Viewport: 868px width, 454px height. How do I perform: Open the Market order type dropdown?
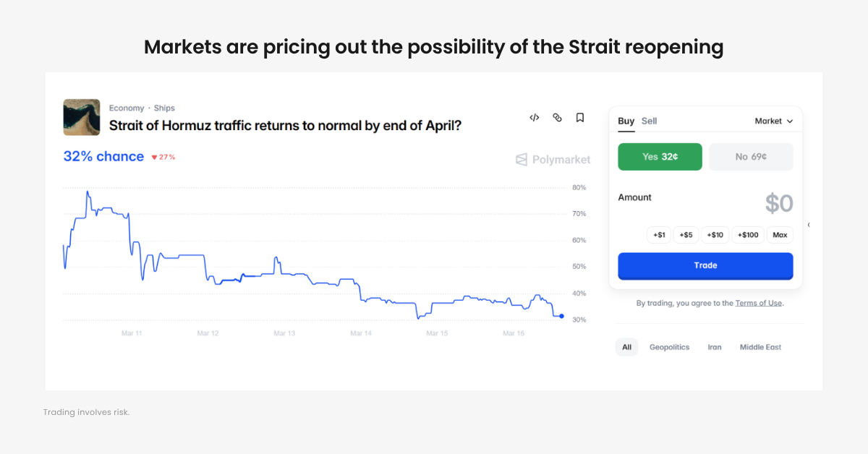[774, 121]
